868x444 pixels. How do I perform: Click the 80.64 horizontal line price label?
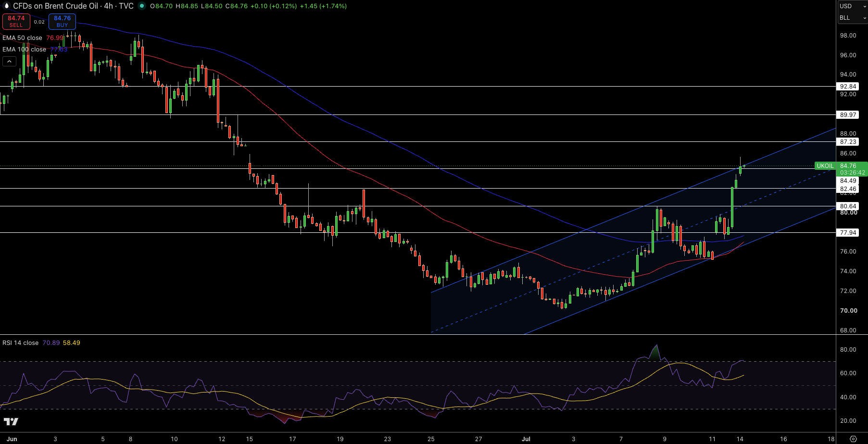pyautogui.click(x=848, y=206)
